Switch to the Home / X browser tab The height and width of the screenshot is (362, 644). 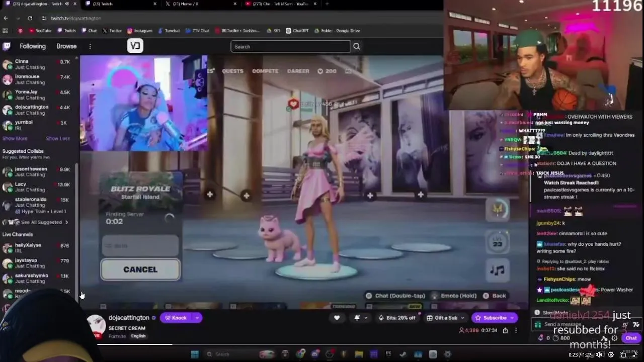[201, 4]
